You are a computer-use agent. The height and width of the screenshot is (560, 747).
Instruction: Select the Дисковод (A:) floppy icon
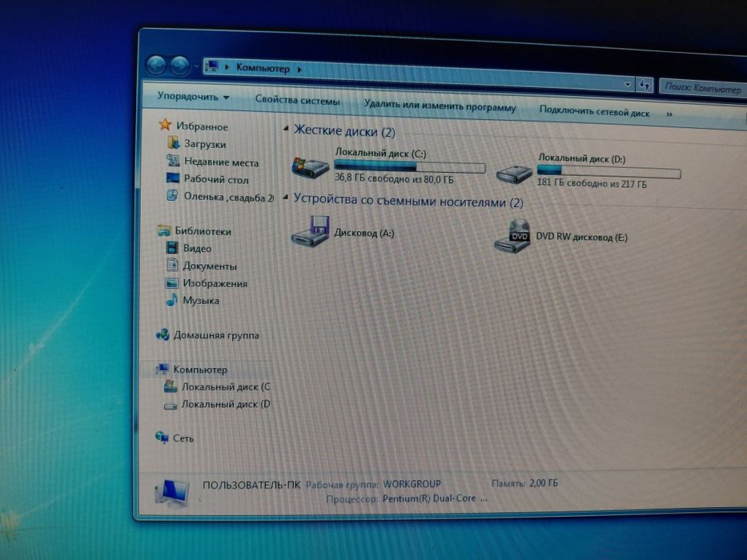click(x=310, y=231)
